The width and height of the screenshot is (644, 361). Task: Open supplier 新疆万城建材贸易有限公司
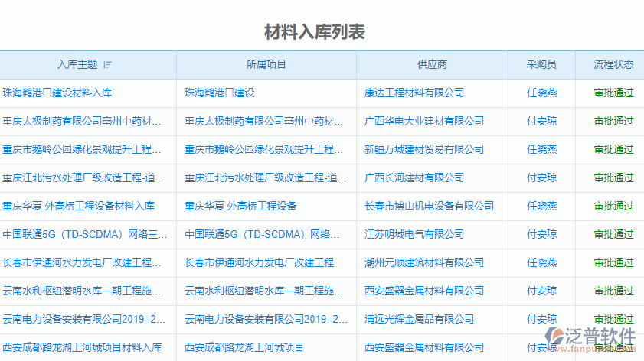pyautogui.click(x=424, y=150)
